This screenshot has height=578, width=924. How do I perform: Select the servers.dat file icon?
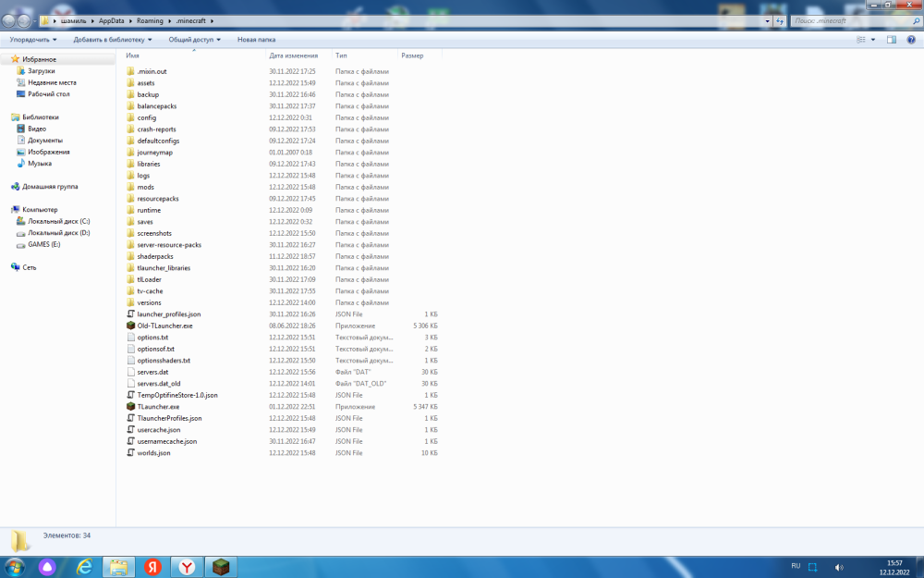coord(131,372)
